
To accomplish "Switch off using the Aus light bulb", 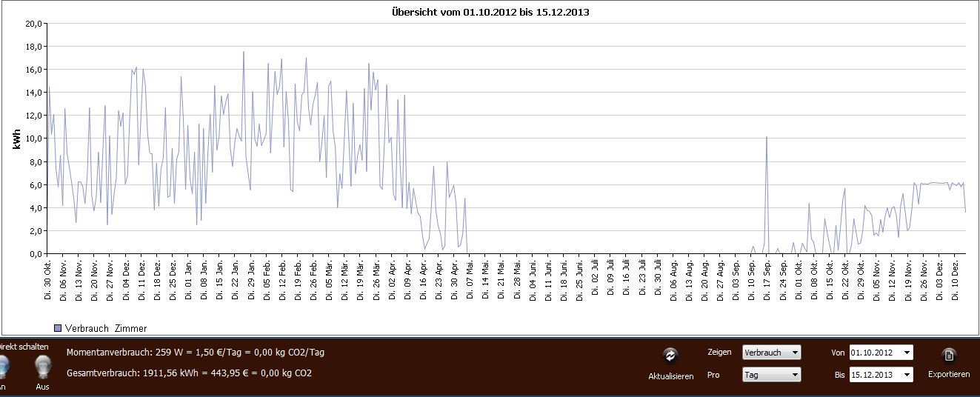I will tap(43, 366).
